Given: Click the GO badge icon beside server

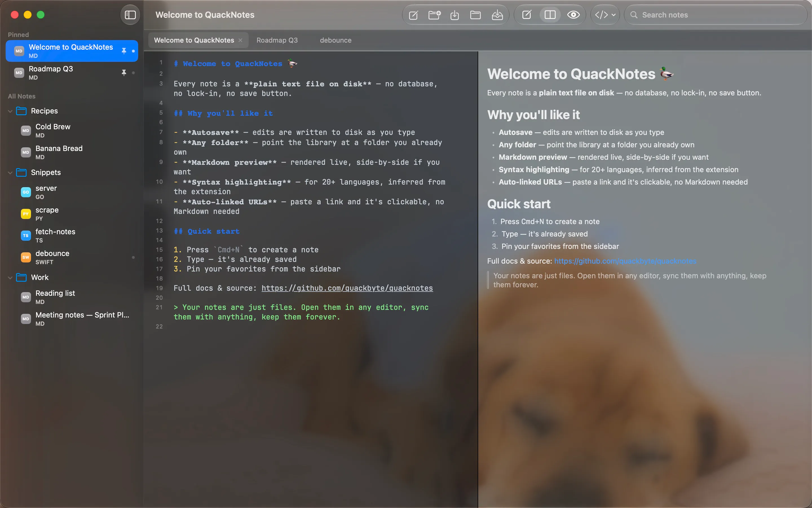Looking at the screenshot, I should click(26, 192).
